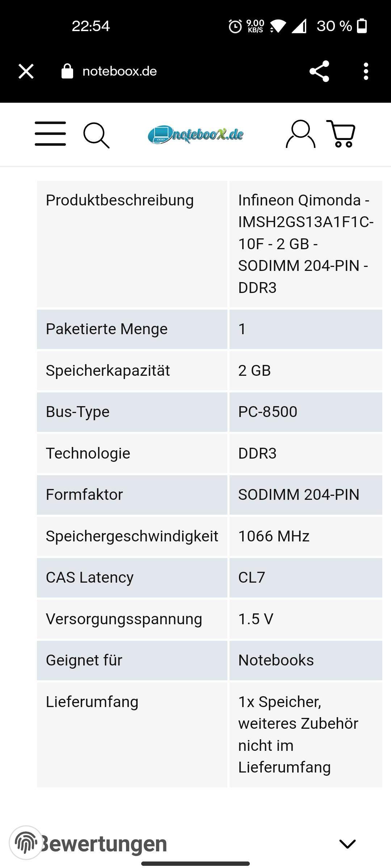Tap the share icon in the browser bar
This screenshot has height=868, width=391.
(x=318, y=71)
